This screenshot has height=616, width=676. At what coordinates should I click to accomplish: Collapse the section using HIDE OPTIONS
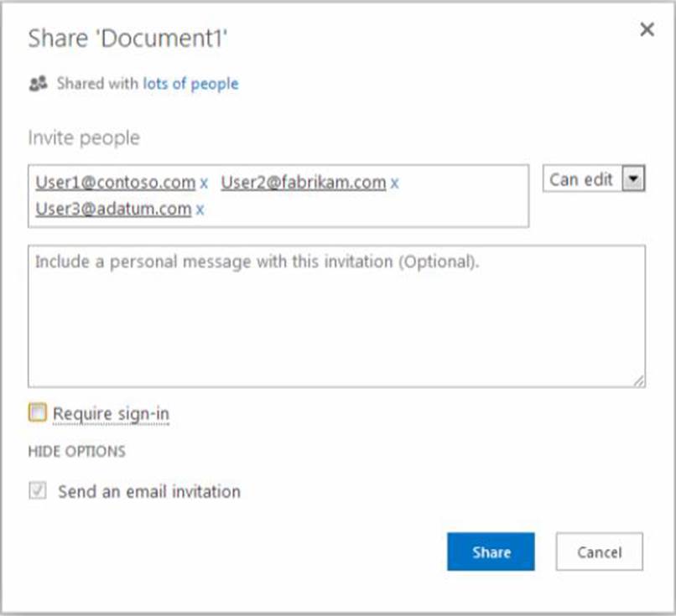pos(76,452)
